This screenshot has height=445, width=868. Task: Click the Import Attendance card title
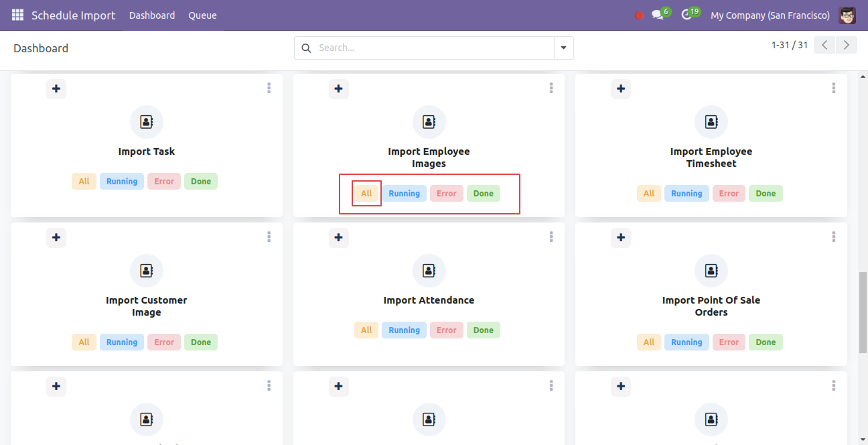(429, 300)
